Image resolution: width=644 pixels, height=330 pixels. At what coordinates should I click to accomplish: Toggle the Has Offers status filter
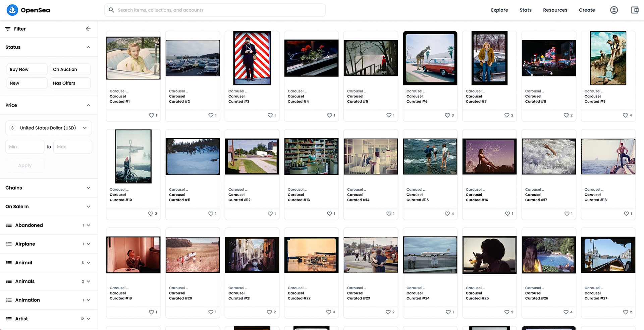coord(70,83)
